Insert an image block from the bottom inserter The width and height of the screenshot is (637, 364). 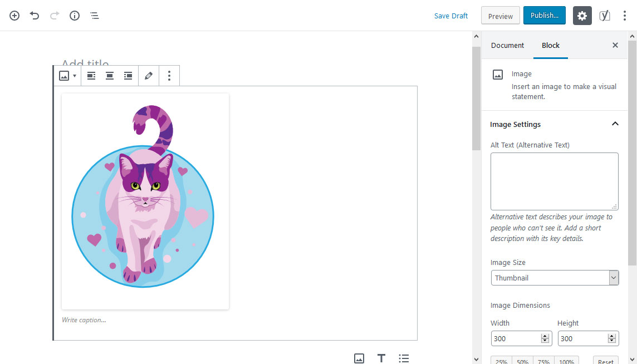pyautogui.click(x=359, y=358)
